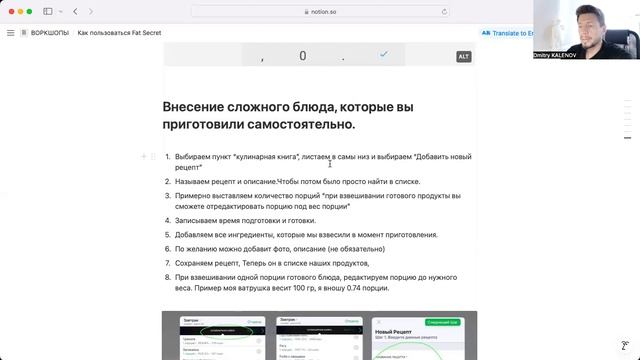Click the 0 key in keyboard image
Image resolution: width=640 pixels, height=360 pixels.
(302, 56)
